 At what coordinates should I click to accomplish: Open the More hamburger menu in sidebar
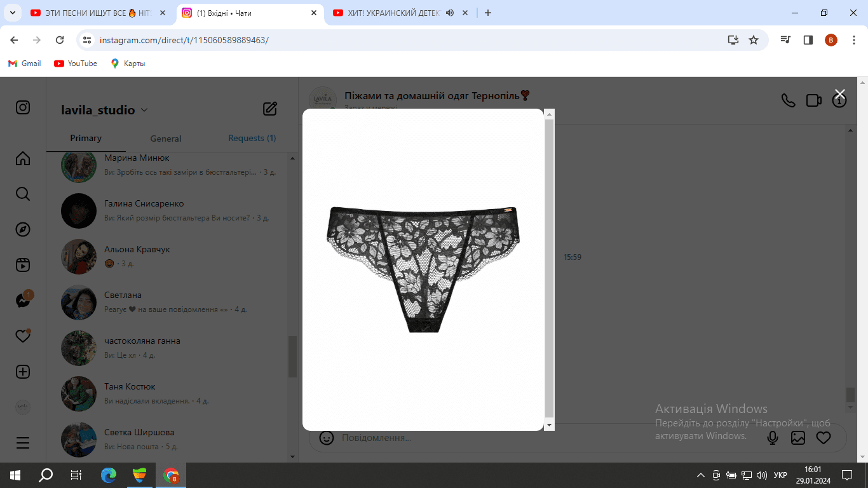coord(23,443)
